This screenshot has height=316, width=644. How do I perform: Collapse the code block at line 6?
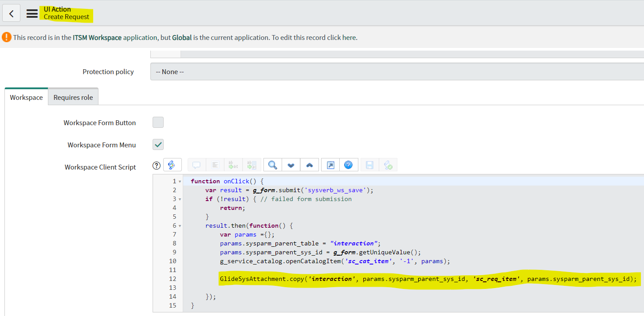point(180,225)
